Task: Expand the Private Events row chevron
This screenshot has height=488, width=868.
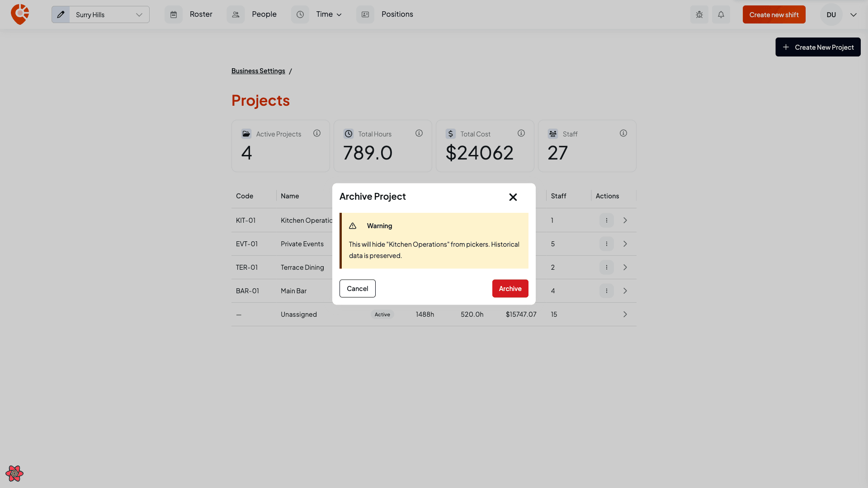Action: point(625,244)
